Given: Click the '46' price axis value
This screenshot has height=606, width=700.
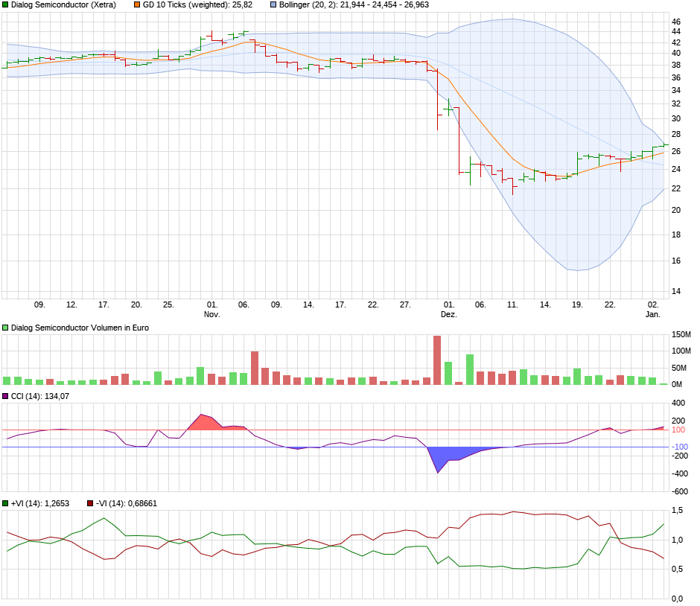Looking at the screenshot, I should click(x=676, y=22).
